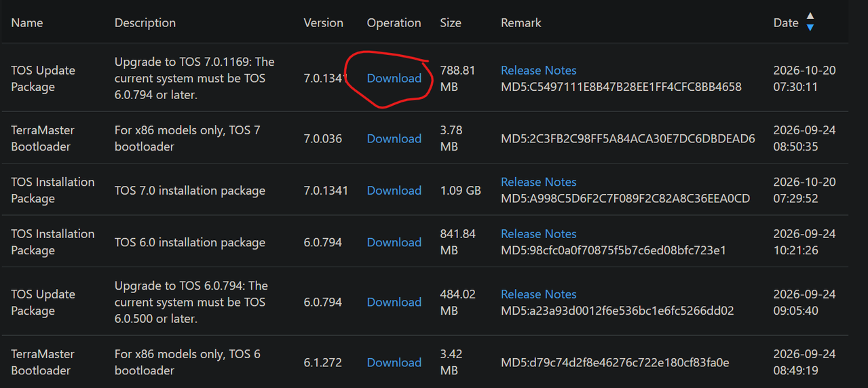Click the 'TOS 7.0 installation package' description
Screen dimensions: 868x388
(x=190, y=191)
